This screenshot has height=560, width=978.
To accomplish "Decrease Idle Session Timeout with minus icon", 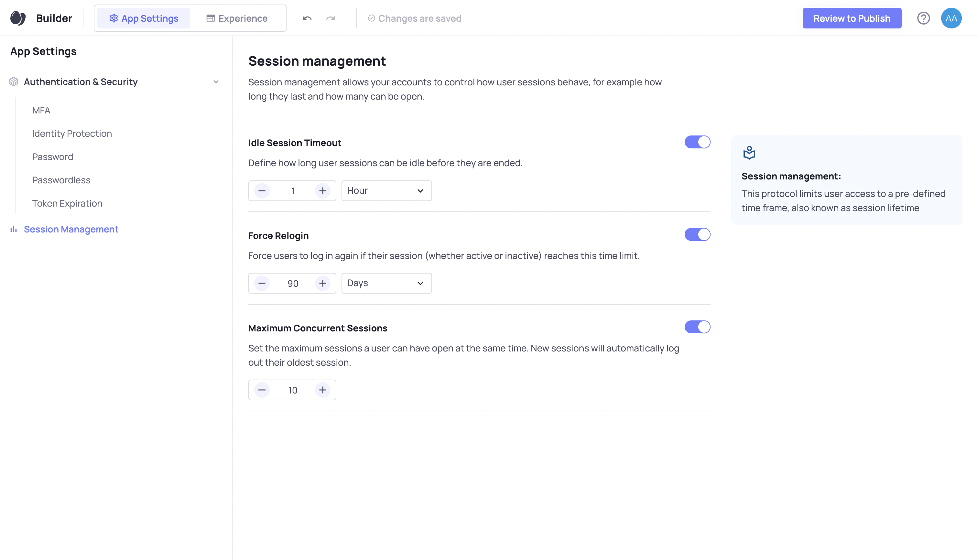I will (x=262, y=191).
